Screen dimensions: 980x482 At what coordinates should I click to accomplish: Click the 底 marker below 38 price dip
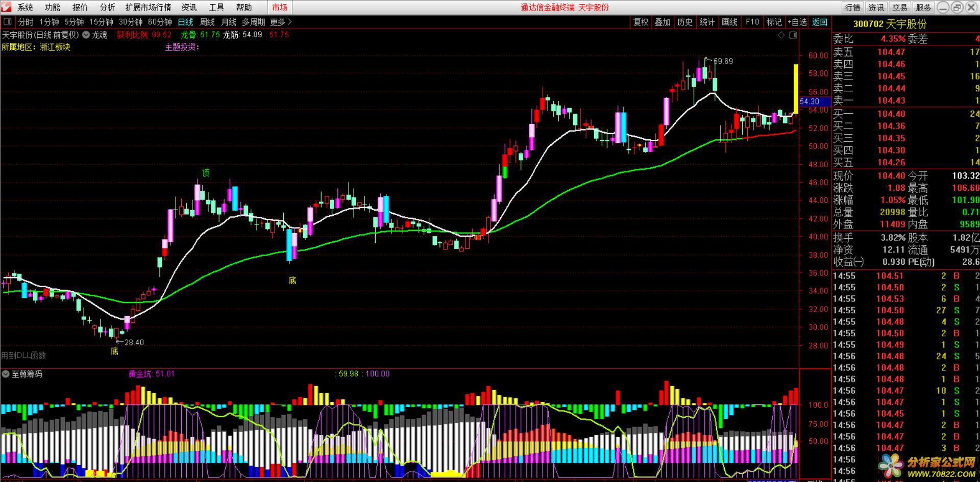(x=292, y=280)
